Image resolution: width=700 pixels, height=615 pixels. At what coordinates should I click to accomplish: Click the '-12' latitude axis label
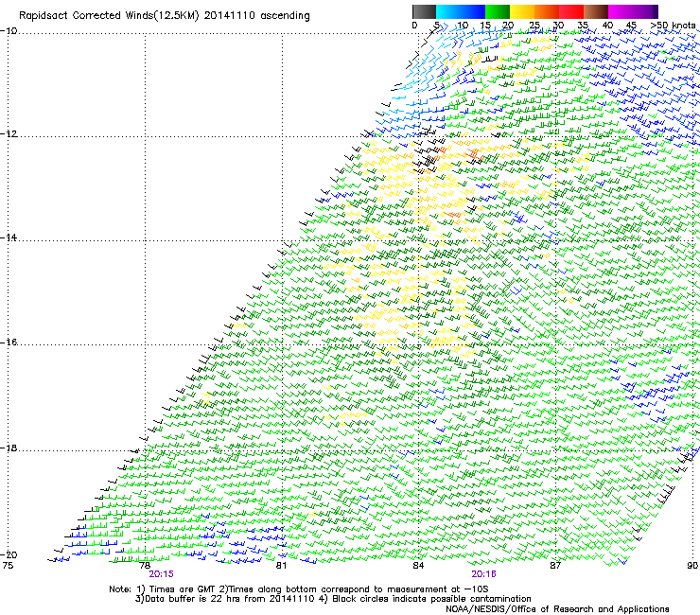click(9, 134)
